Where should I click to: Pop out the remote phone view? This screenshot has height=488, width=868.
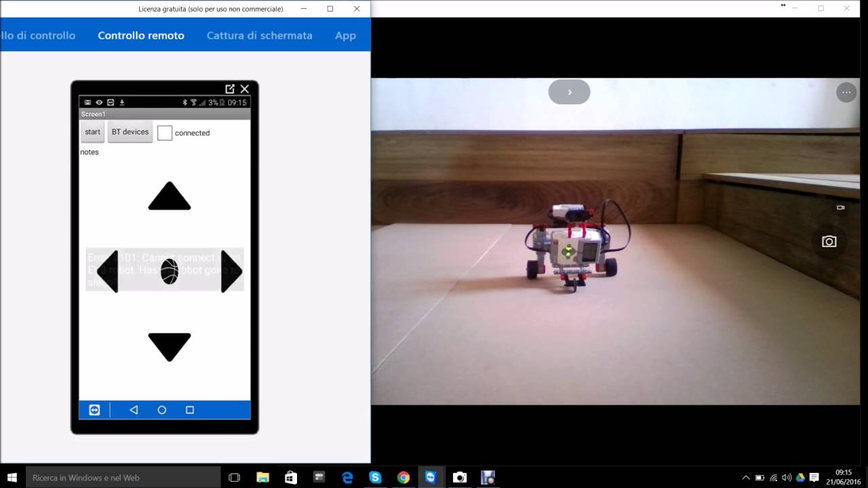coord(230,89)
